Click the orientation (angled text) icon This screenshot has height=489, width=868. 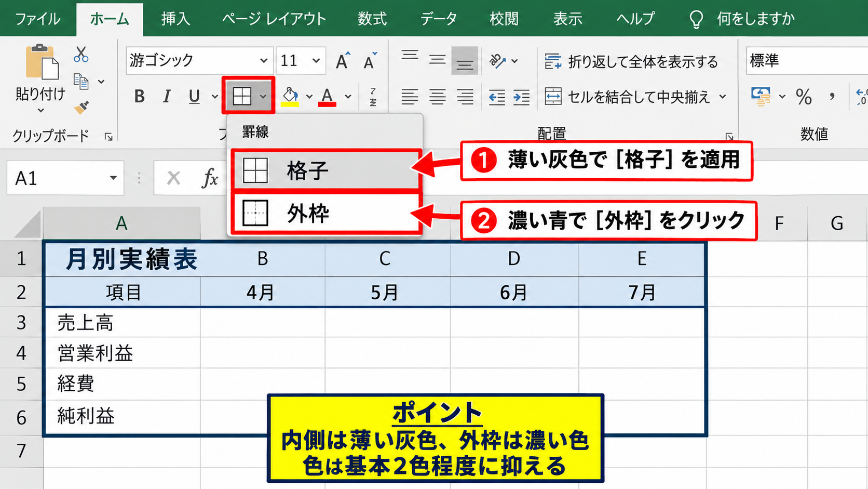click(497, 61)
